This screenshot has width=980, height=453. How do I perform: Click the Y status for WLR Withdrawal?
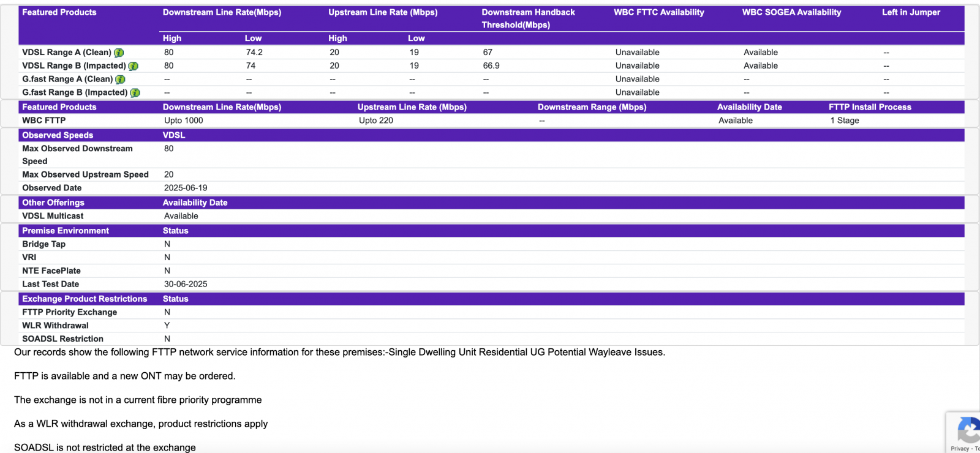click(167, 326)
